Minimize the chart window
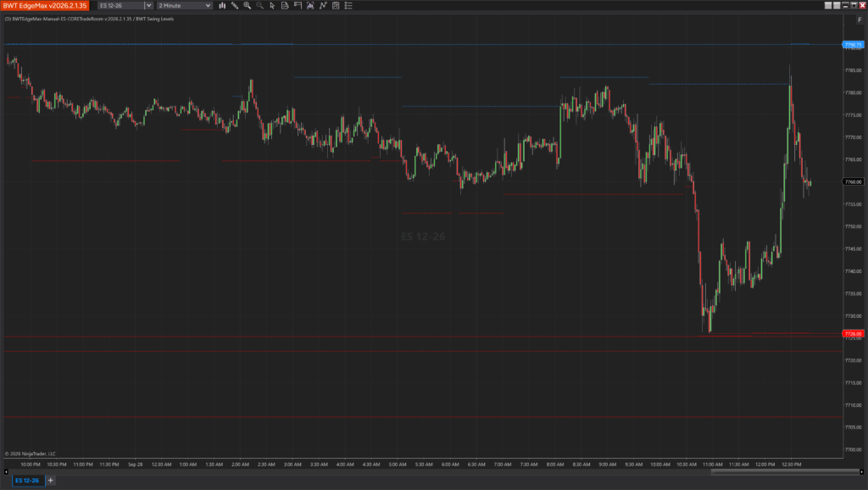868x490 pixels. point(845,6)
